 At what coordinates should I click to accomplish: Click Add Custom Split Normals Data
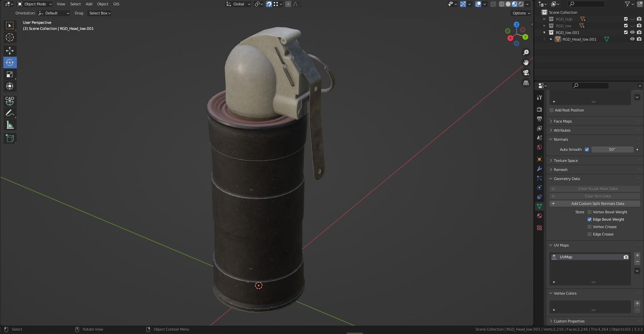(x=597, y=204)
